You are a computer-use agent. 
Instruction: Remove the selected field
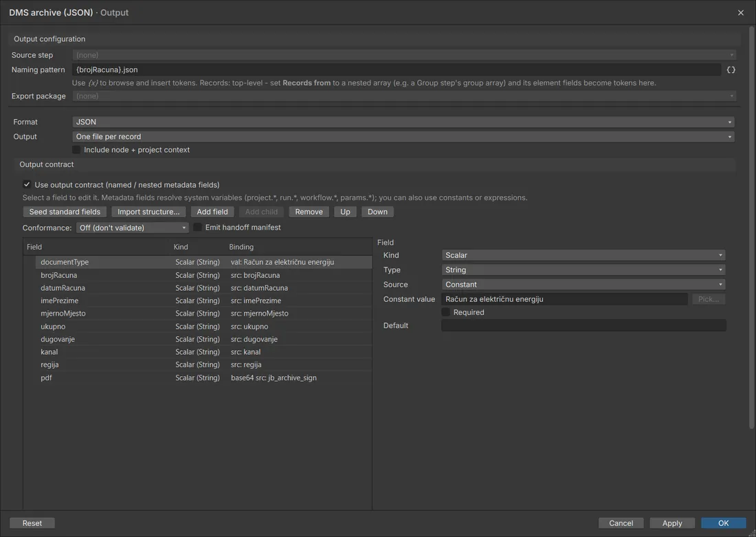click(x=309, y=212)
